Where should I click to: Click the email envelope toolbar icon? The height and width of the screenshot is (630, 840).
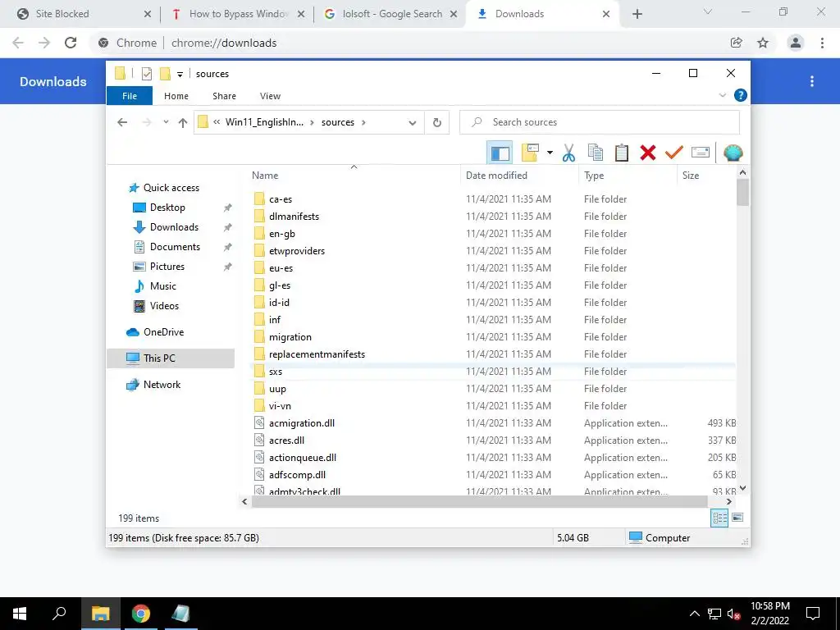(x=701, y=153)
